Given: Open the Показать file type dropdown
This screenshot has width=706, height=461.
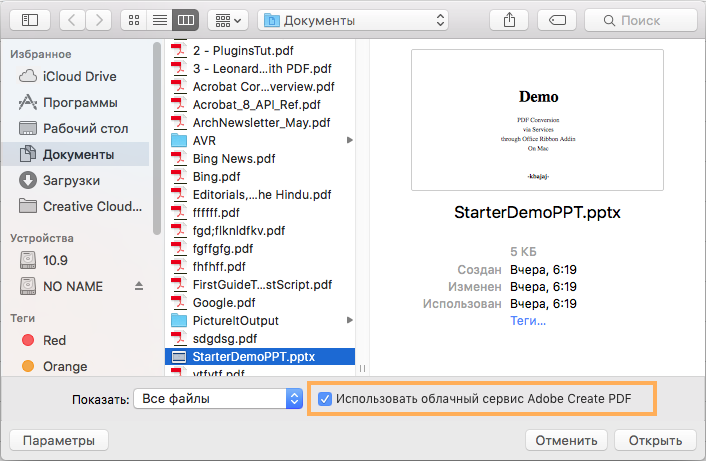Looking at the screenshot, I should pos(218,399).
